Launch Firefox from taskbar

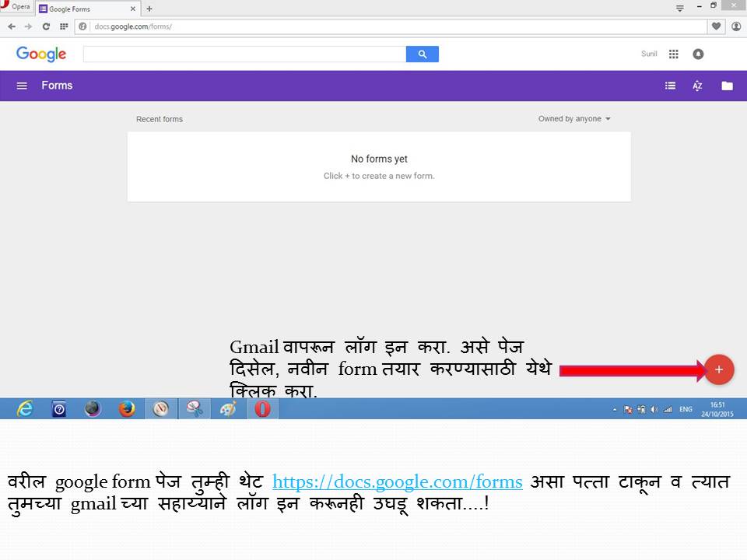pyautogui.click(x=127, y=408)
